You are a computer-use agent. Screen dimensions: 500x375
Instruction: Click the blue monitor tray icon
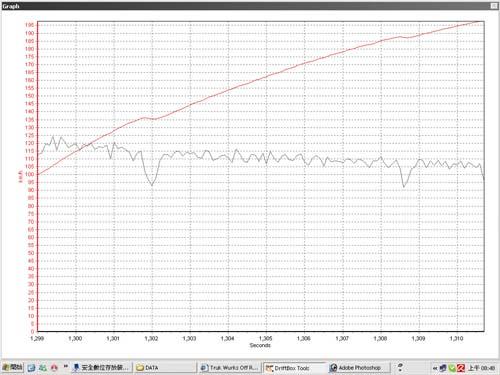pyautogui.click(x=443, y=368)
